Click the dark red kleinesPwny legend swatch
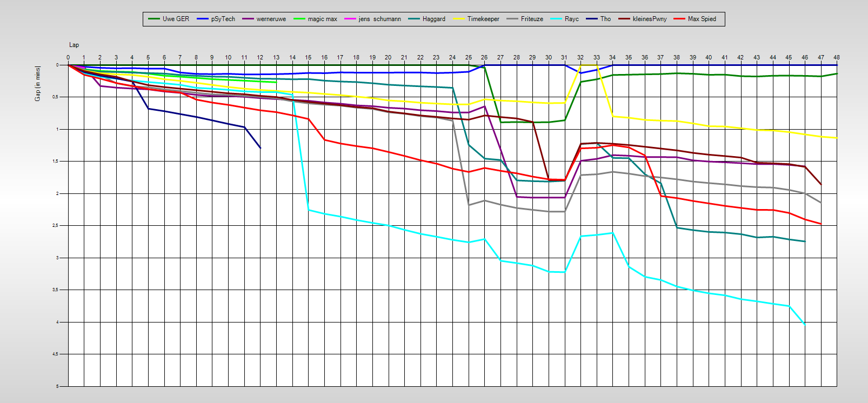The width and height of the screenshot is (868, 403). (x=624, y=19)
